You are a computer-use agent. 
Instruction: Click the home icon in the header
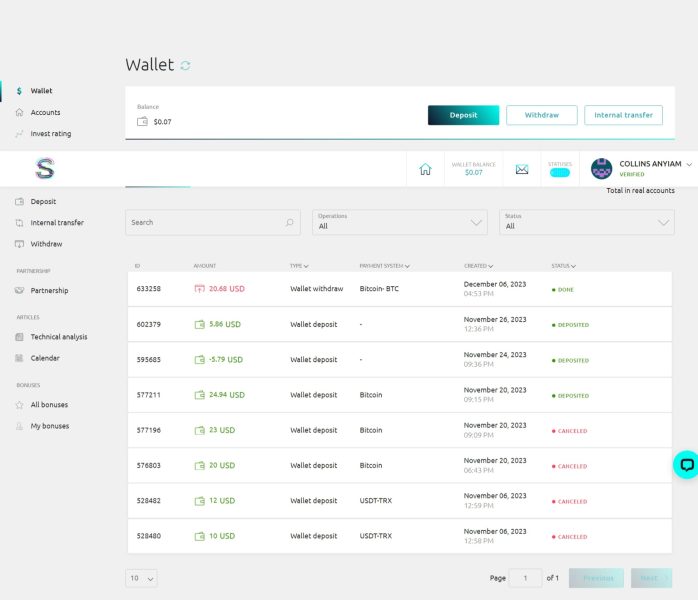pos(425,169)
